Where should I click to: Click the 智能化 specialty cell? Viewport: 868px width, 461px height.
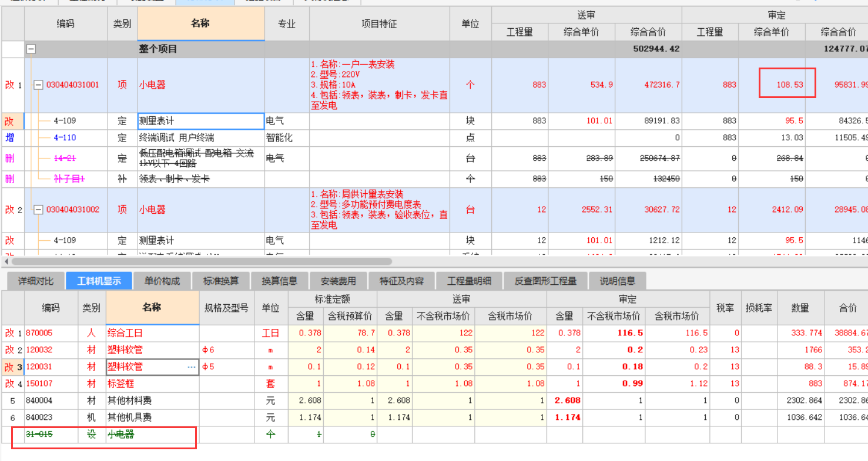tap(287, 138)
